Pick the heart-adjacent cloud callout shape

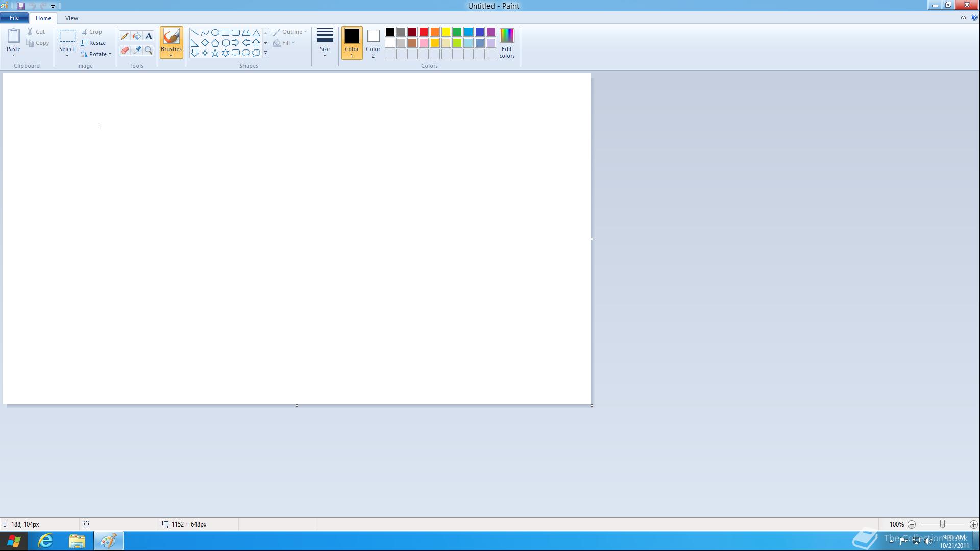pyautogui.click(x=256, y=53)
